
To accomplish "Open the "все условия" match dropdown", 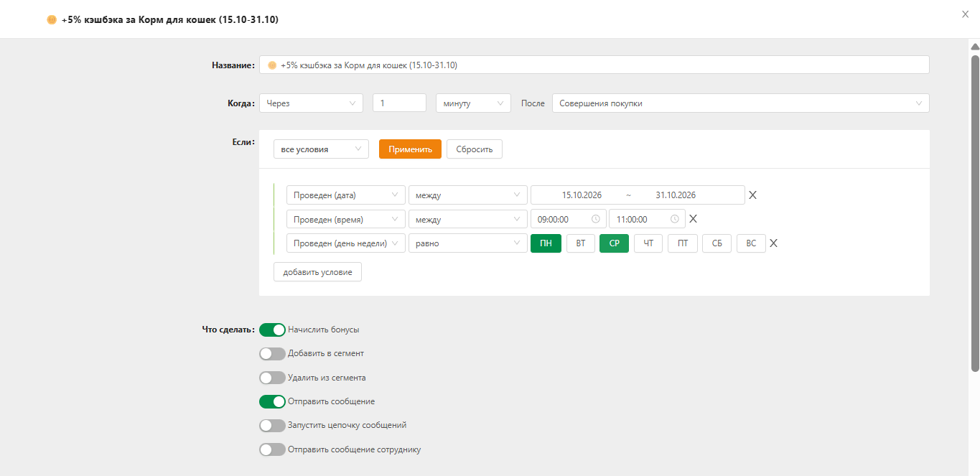I will coord(321,149).
